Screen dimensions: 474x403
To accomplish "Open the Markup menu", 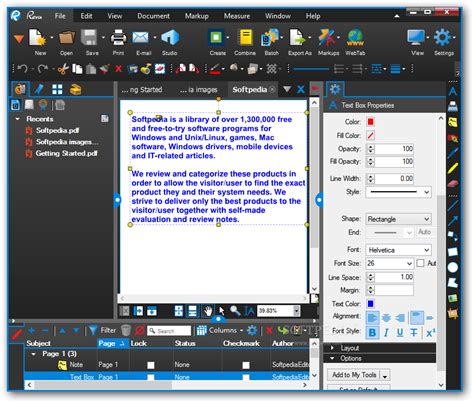I will pos(197,16).
